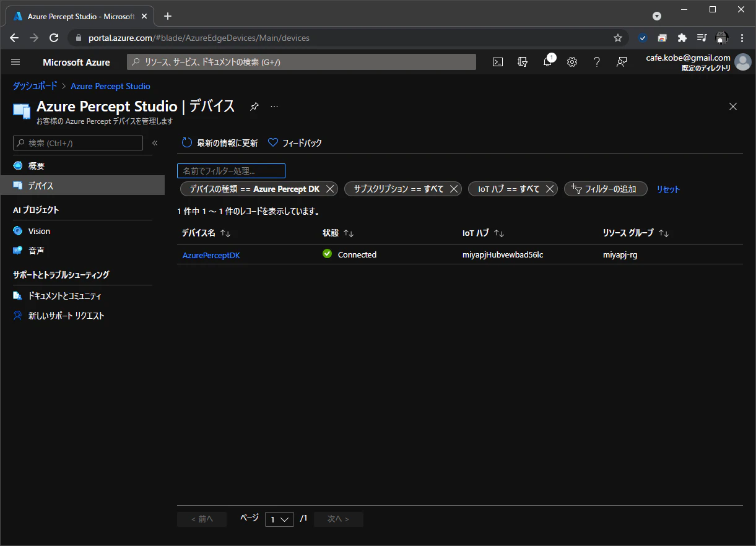Image resolution: width=756 pixels, height=546 pixels.
Task: Open the directories and subscriptions filter icon
Action: pos(523,62)
